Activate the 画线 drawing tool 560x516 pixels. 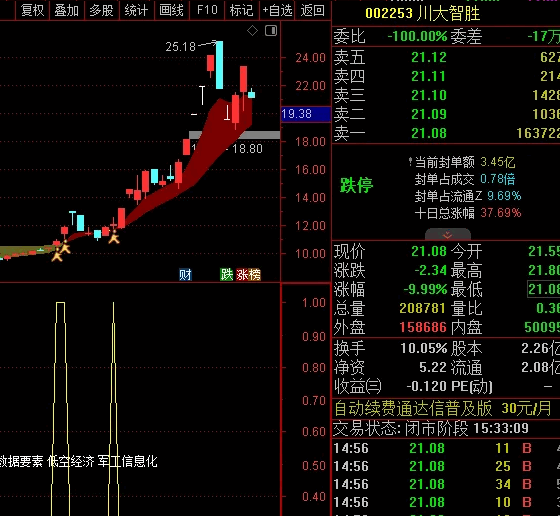171,10
